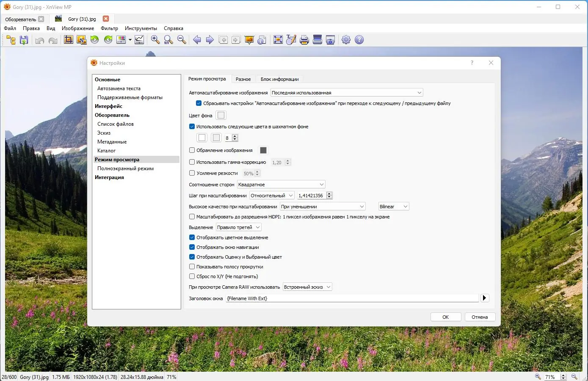Set zoom to 1:1 actual size

pos(168,40)
